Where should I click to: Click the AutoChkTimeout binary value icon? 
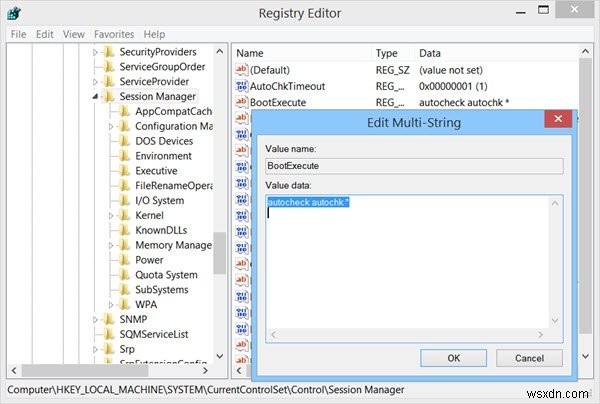pyautogui.click(x=241, y=86)
